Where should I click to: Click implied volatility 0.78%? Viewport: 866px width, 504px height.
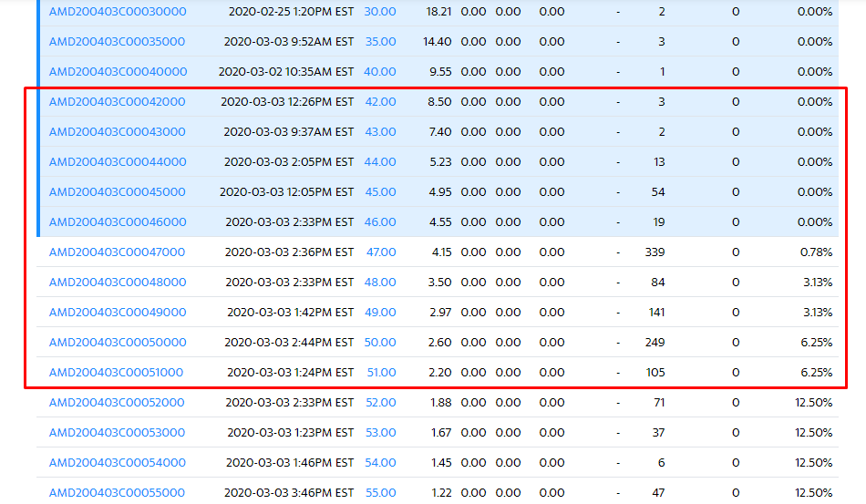816,252
